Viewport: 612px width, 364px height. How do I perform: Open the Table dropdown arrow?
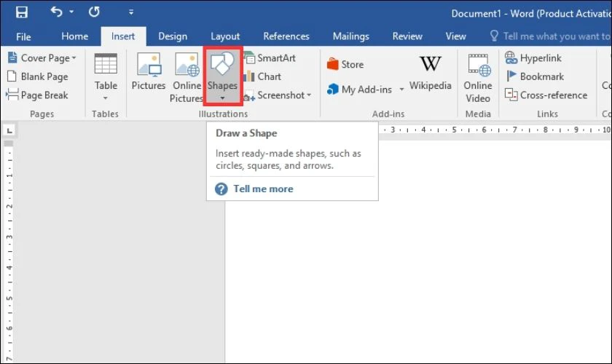[106, 98]
